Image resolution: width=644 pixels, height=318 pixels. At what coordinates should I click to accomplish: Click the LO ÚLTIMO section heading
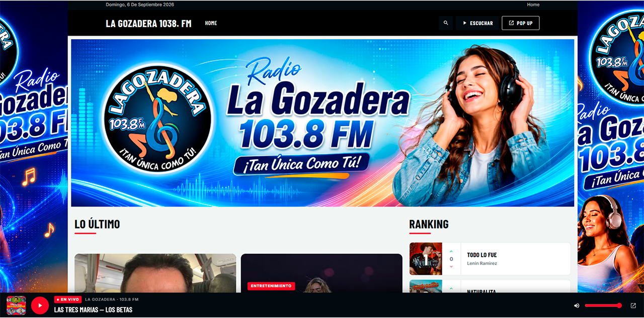pos(97,224)
